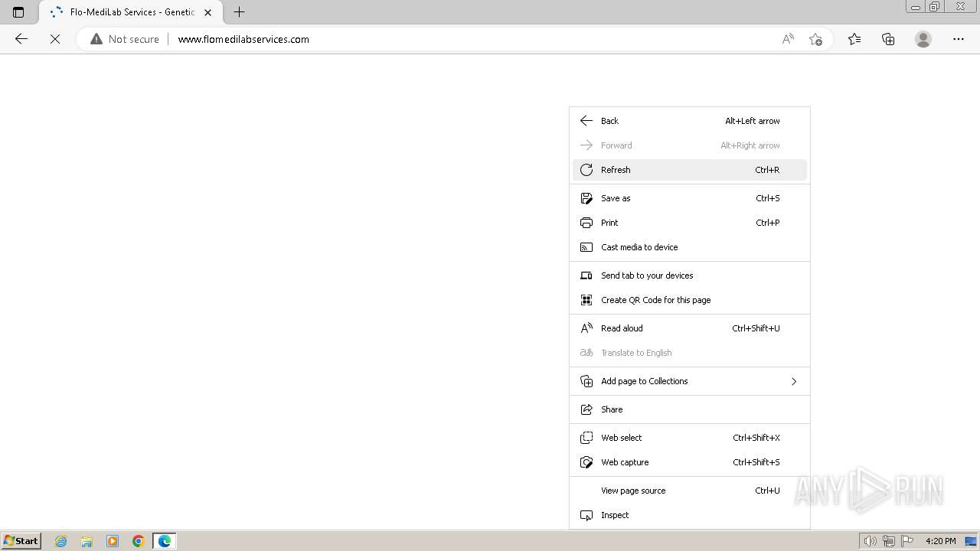Choose View page source
Screen dimensions: 980x551
point(690,491)
